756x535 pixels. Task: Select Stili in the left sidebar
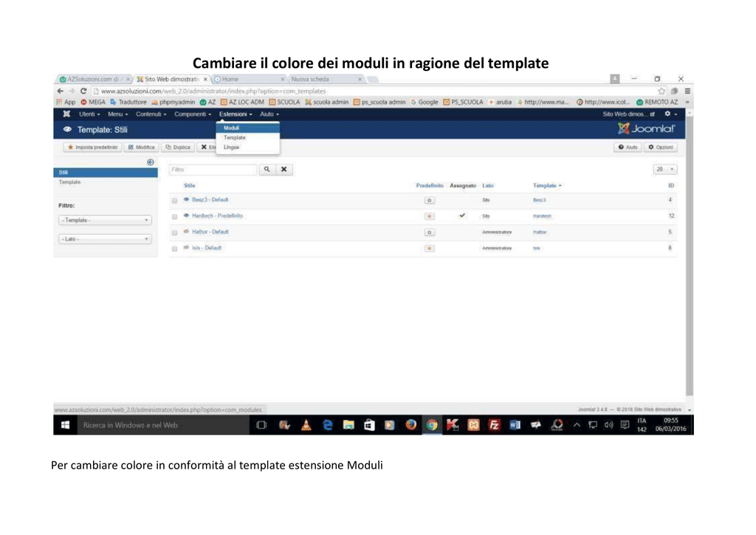click(x=106, y=172)
